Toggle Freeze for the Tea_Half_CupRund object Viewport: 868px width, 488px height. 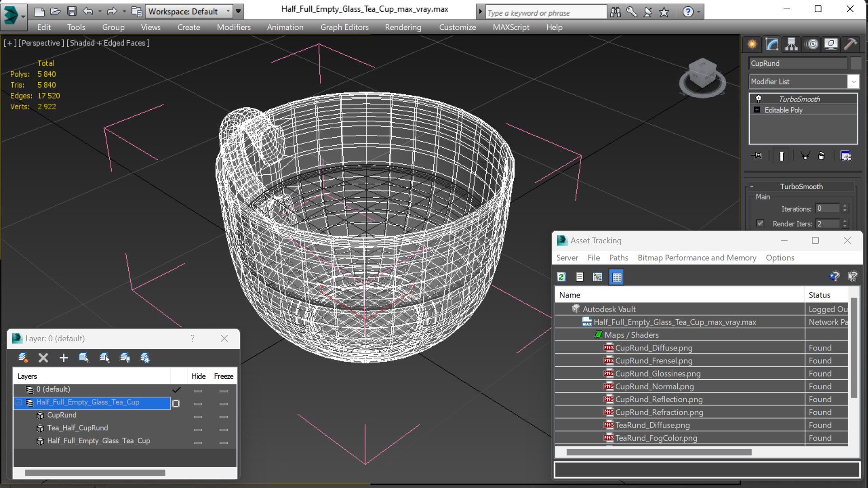click(223, 430)
